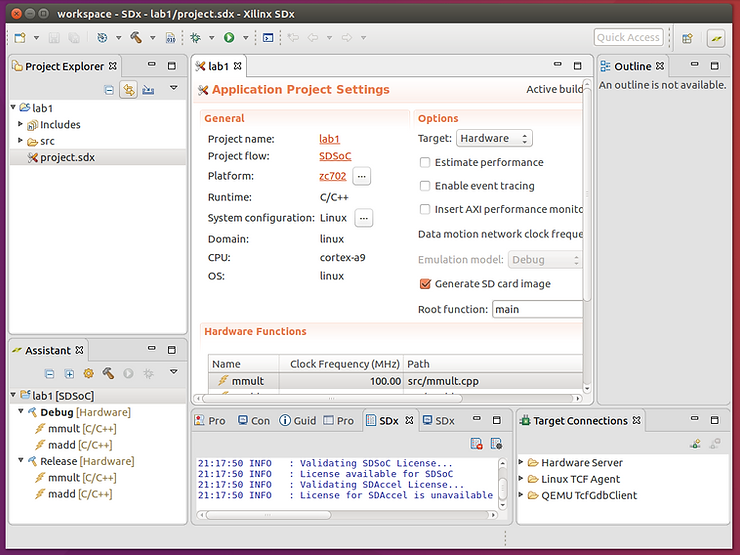Select madd [C/C++] under Release

point(80,494)
